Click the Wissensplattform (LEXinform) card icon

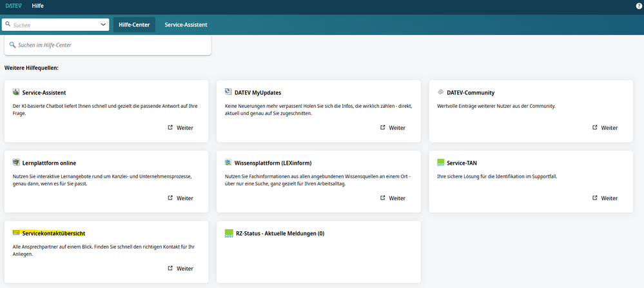228,162
